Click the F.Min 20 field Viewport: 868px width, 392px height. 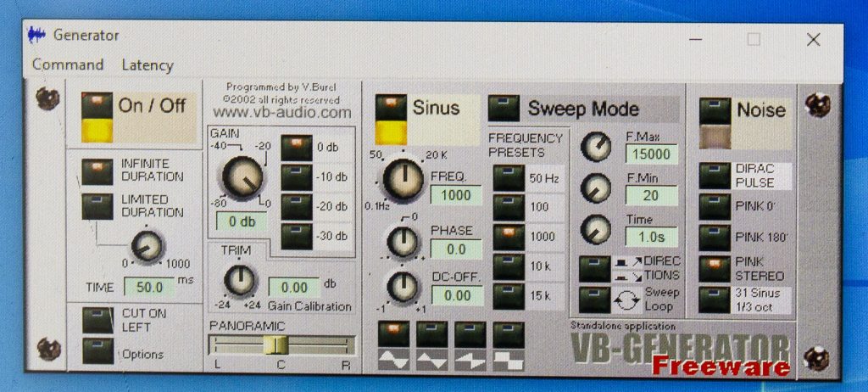652,195
